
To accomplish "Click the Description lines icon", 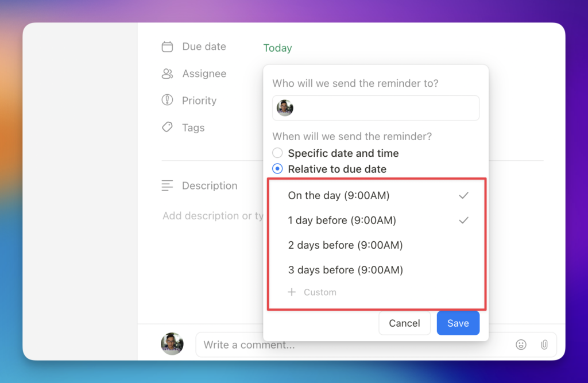I will click(167, 185).
